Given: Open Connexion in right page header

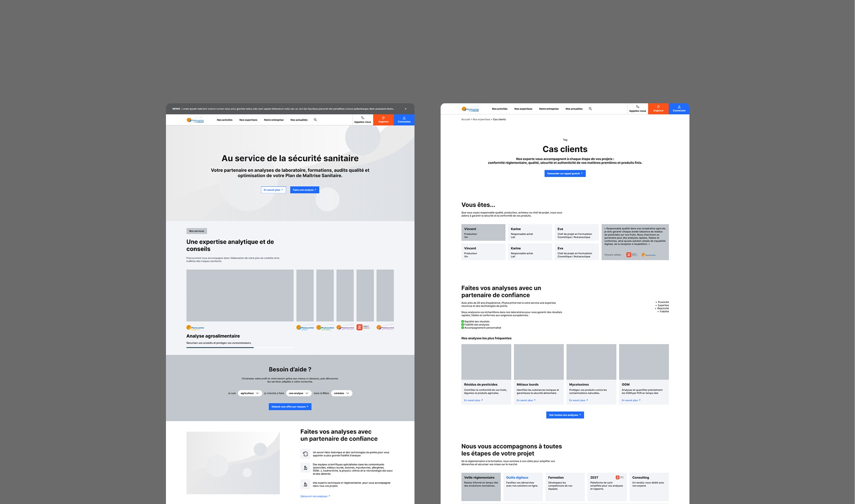Looking at the screenshot, I should click(x=679, y=109).
